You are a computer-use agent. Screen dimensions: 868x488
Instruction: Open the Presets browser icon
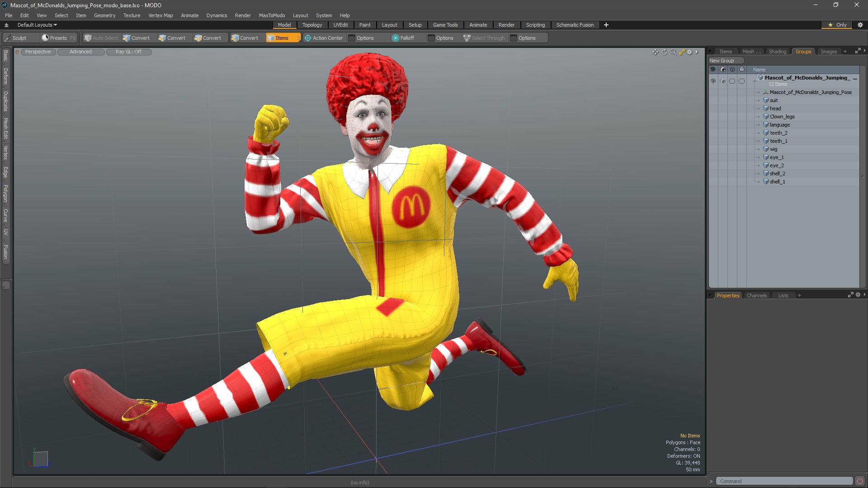click(45, 38)
